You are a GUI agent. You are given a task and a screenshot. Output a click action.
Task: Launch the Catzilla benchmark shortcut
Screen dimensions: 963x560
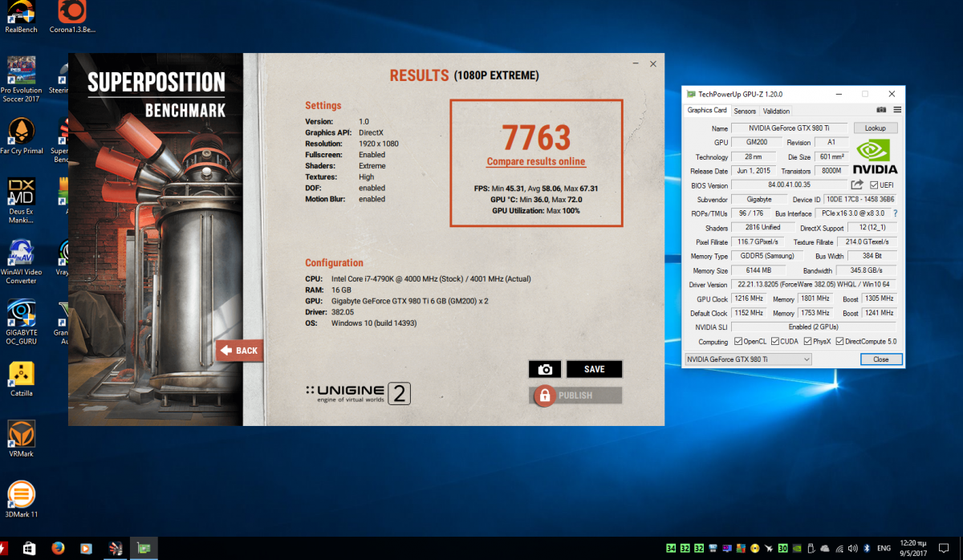(21, 379)
